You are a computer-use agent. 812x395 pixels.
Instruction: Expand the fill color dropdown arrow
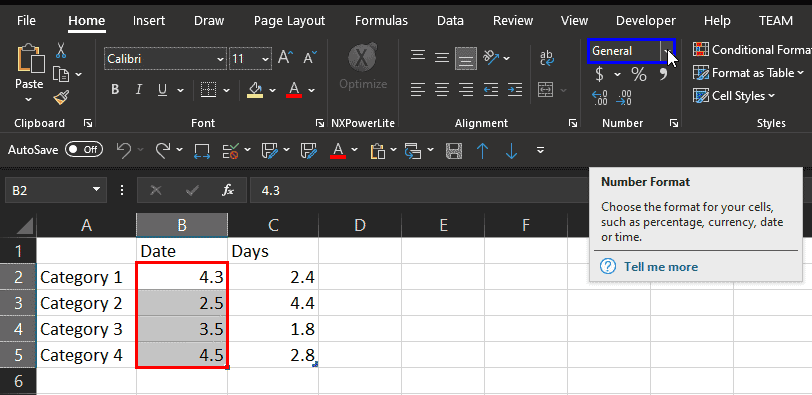(x=272, y=91)
